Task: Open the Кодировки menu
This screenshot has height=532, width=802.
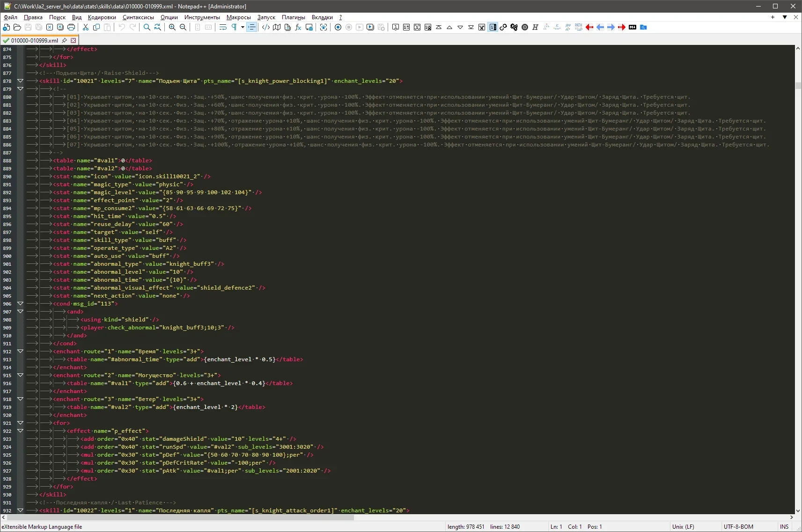Action: tap(102, 17)
